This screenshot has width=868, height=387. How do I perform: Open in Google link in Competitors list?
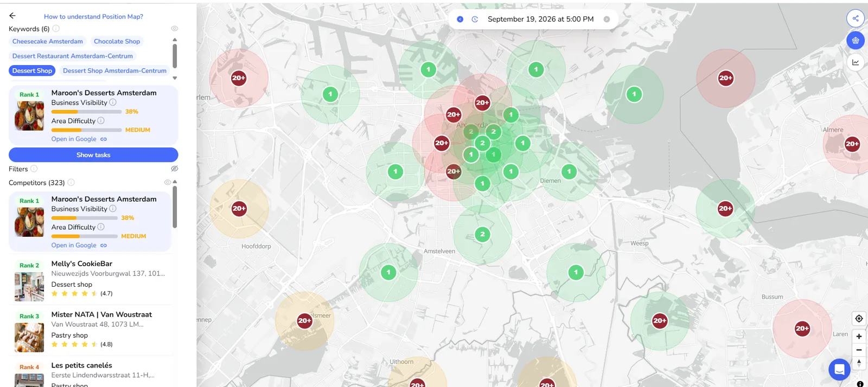79,246
